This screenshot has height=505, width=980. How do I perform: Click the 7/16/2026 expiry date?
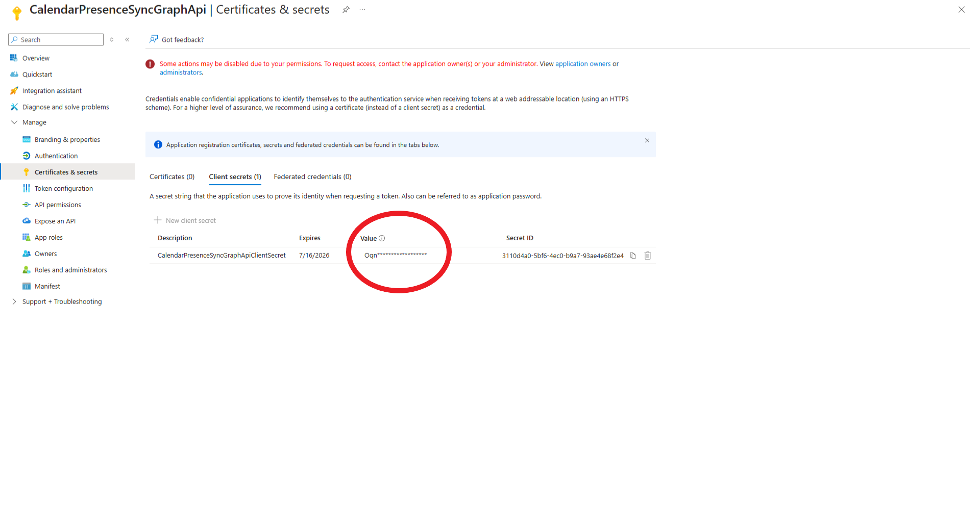314,256
